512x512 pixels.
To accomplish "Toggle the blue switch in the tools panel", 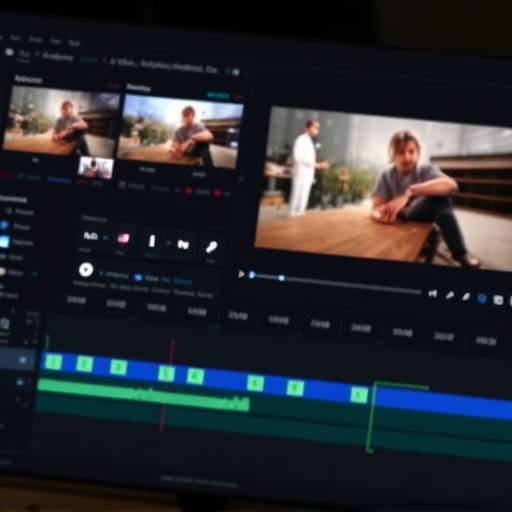I will click(x=138, y=277).
